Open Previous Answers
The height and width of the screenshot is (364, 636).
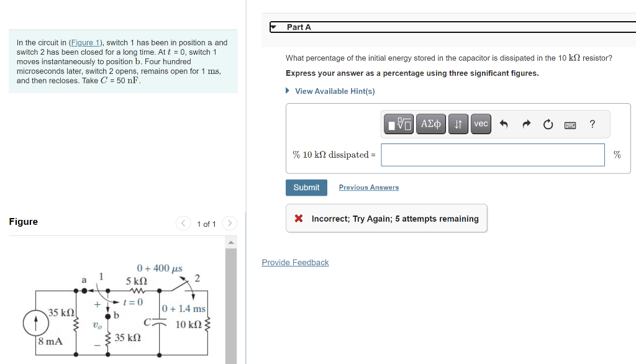[x=368, y=187]
